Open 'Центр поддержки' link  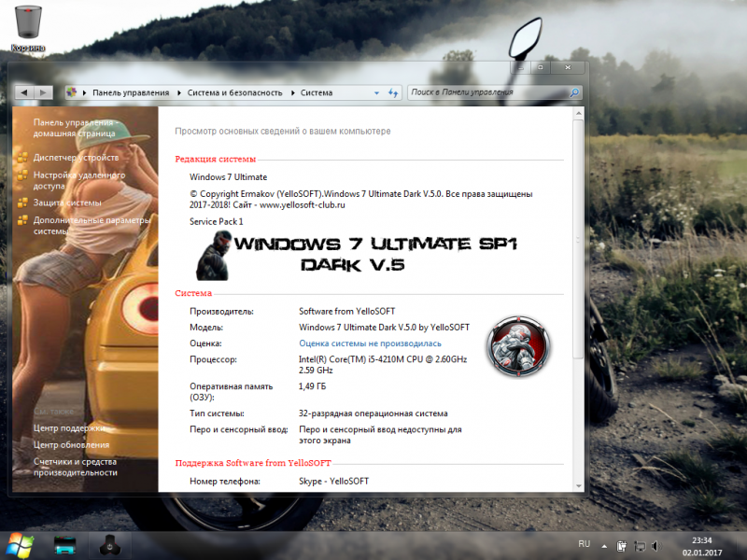69,428
